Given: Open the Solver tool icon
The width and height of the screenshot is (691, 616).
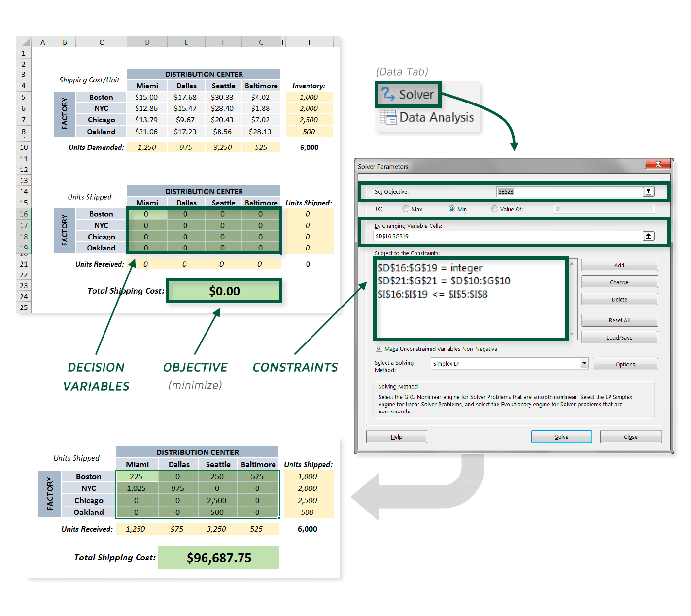Looking at the screenshot, I should pos(388,94).
